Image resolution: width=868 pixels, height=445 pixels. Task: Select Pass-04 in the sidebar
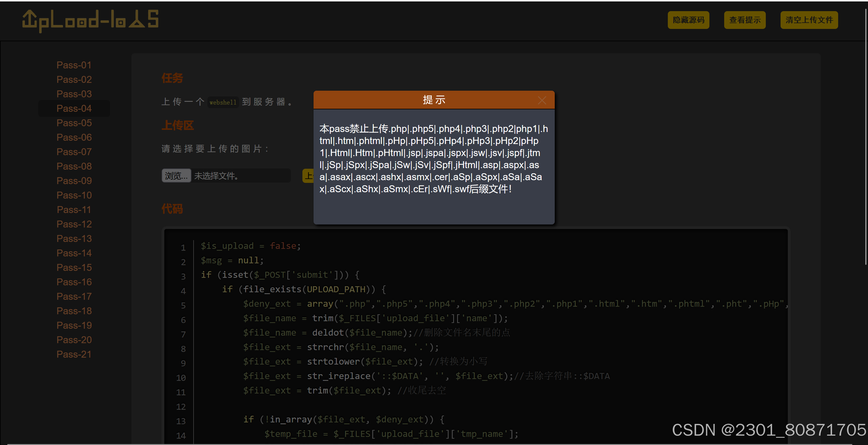coord(74,108)
